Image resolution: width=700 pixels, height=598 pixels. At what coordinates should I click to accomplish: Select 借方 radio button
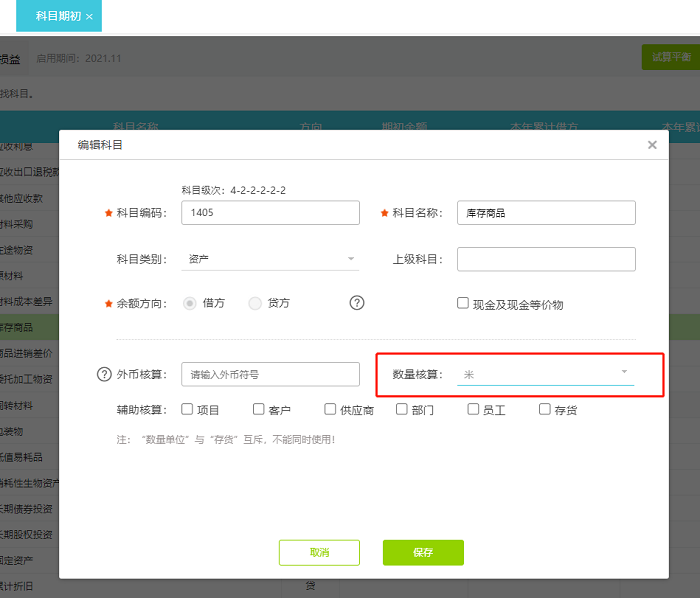click(189, 303)
